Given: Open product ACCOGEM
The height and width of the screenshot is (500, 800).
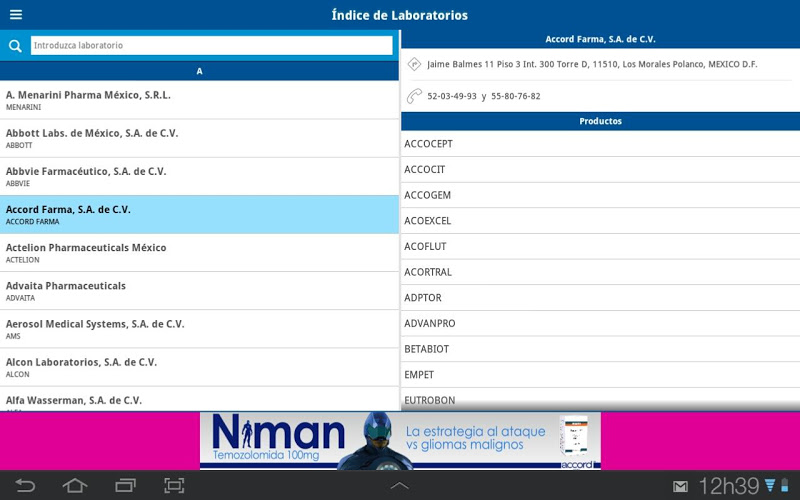Looking at the screenshot, I should tap(601, 195).
